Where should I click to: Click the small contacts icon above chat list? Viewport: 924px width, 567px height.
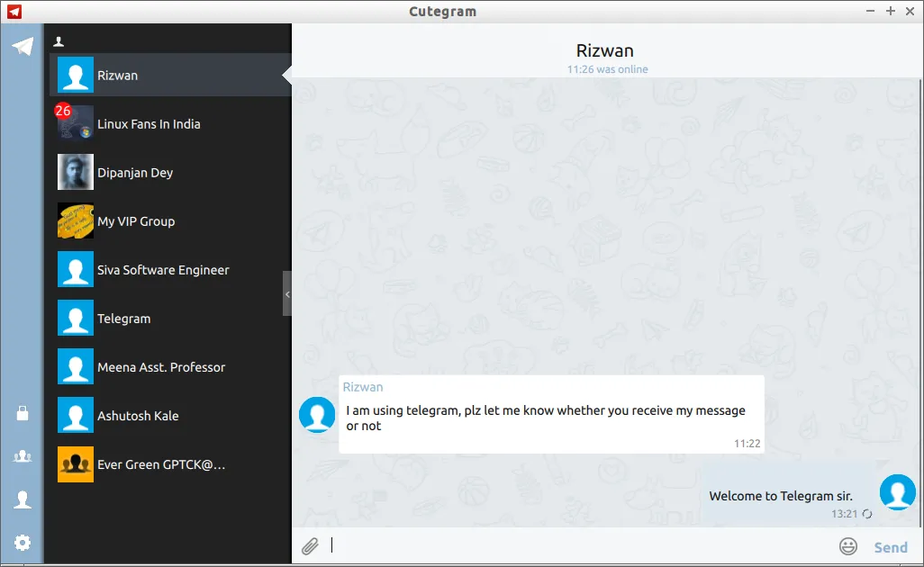point(59,41)
